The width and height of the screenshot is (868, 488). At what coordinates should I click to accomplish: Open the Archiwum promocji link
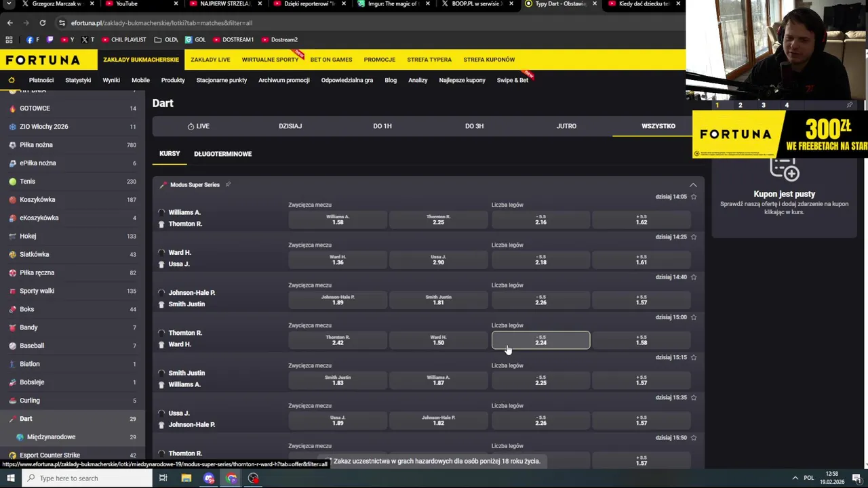pos(283,80)
